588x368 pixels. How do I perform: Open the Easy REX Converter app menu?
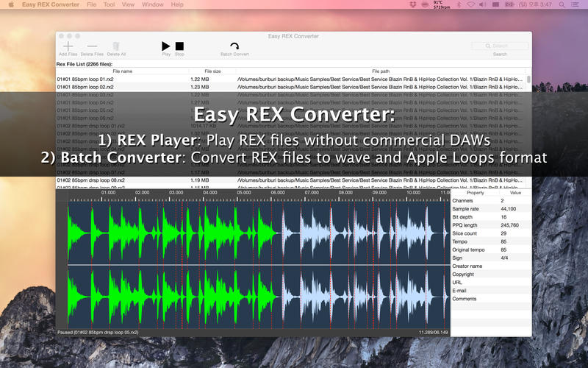tap(51, 4)
